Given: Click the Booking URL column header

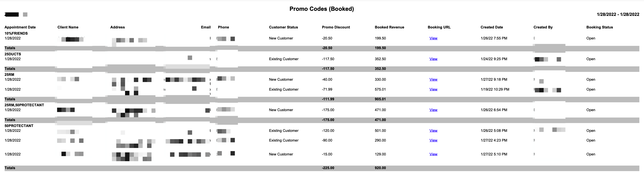Looking at the screenshot, I should coord(439,27).
